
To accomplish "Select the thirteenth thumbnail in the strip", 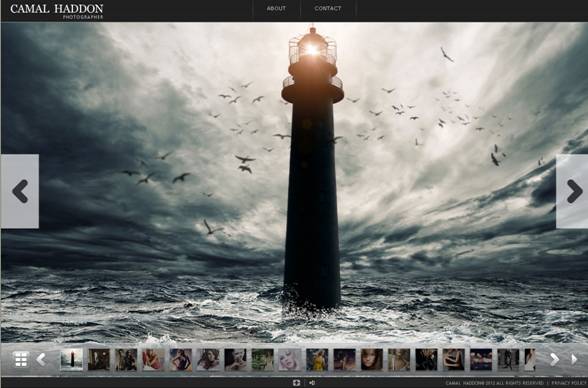I will [x=399, y=360].
